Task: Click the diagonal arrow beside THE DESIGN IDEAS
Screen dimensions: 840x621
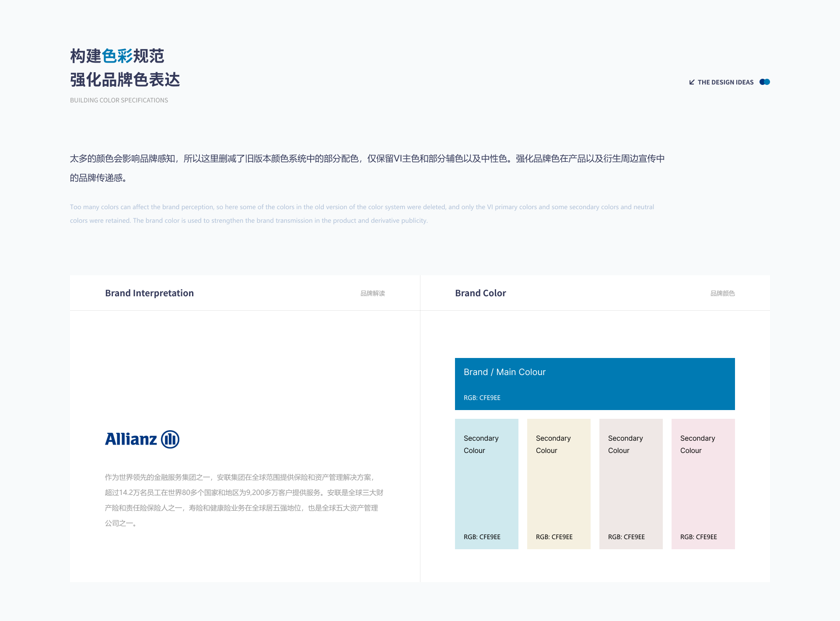Action: click(x=692, y=82)
